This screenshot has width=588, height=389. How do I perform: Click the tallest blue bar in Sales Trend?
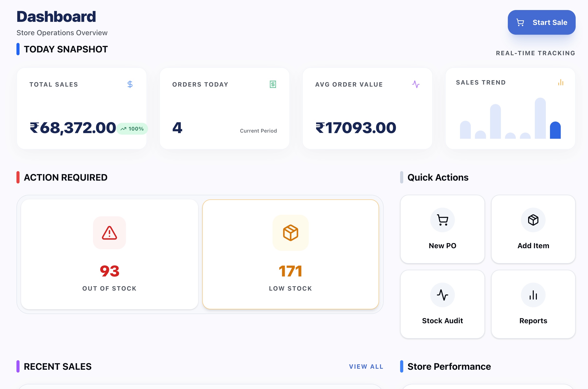pos(540,118)
